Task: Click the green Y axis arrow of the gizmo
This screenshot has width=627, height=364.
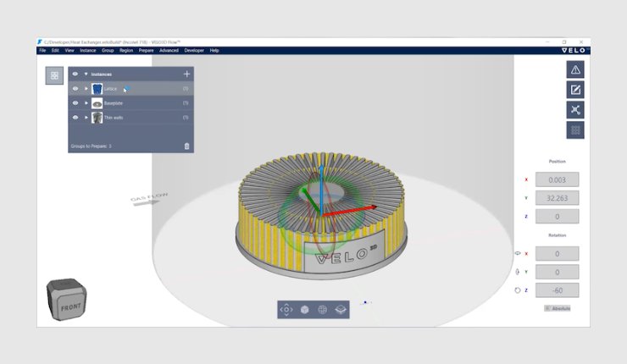Action: point(310,200)
